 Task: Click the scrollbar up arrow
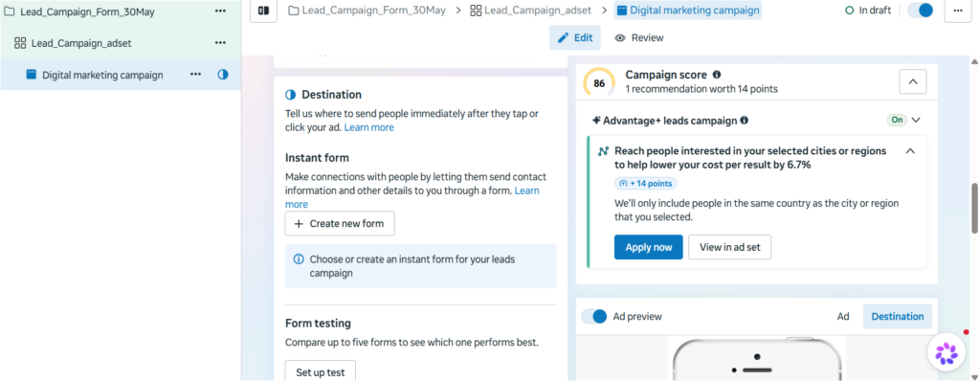click(974, 61)
